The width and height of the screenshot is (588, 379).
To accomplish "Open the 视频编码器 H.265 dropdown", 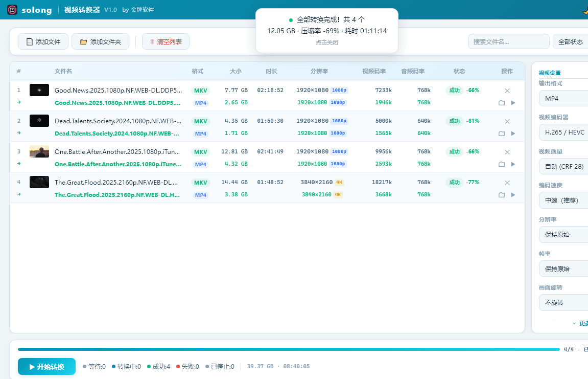I will pos(563,132).
